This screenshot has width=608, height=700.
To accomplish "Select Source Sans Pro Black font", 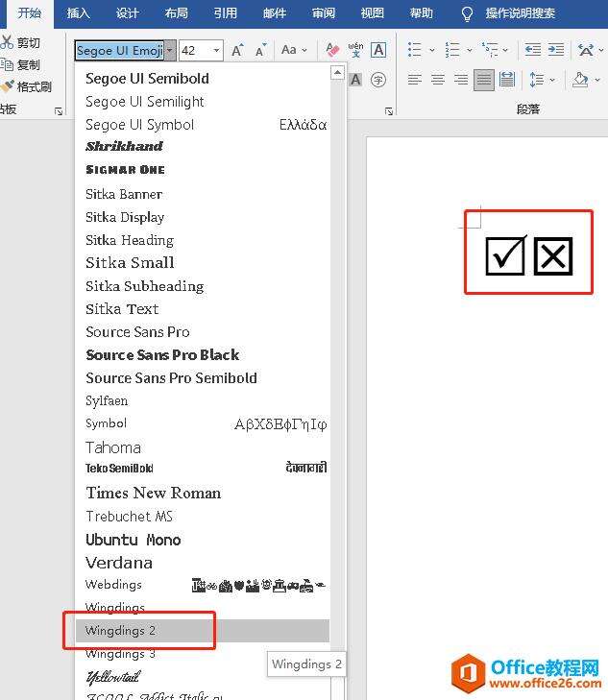I will [203, 355].
